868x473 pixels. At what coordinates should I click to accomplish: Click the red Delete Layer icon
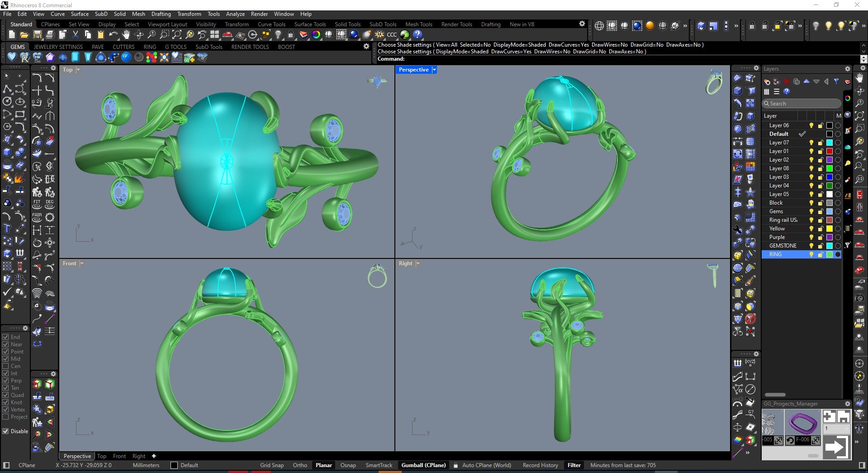(786, 81)
